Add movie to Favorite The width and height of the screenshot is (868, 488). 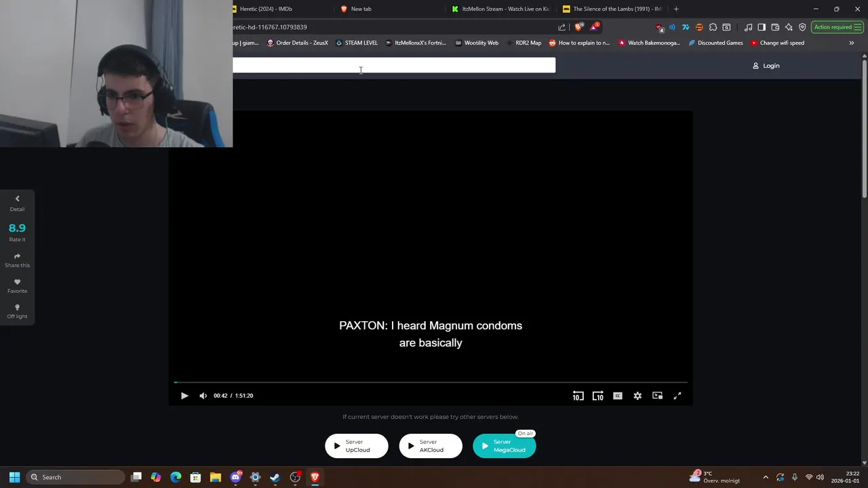pos(17,286)
